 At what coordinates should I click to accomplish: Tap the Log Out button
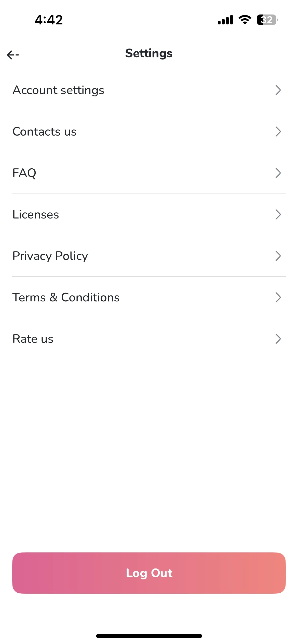point(149,573)
